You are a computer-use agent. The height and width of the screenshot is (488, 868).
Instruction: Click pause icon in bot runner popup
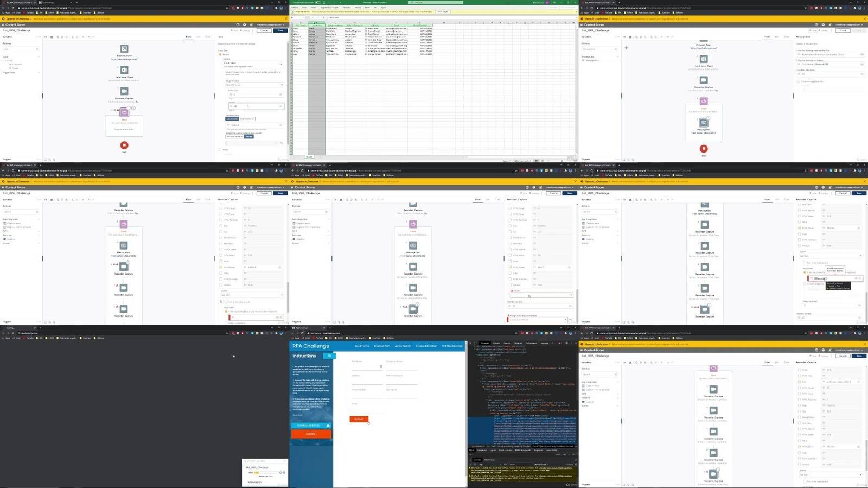pos(280,473)
